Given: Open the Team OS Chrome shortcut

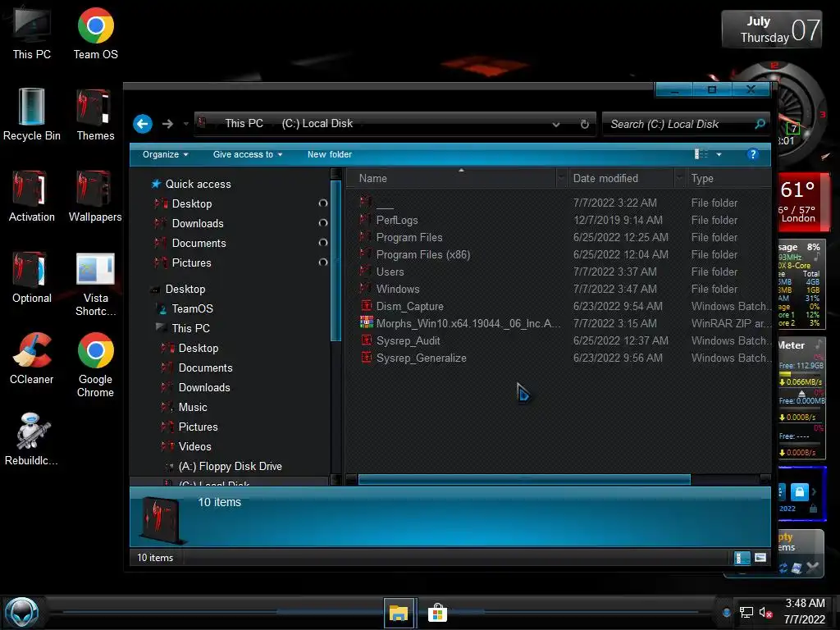Looking at the screenshot, I should coord(95,33).
